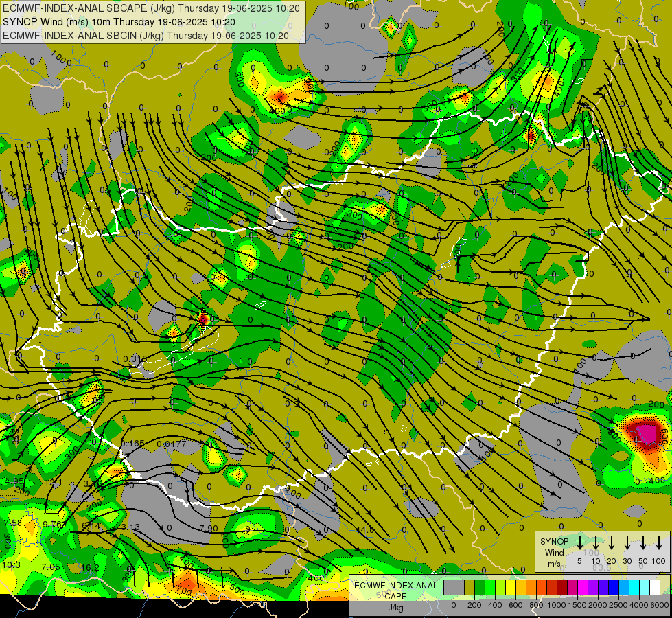Click the 10.3 value on the map
Viewport: 672px width, 618px height.
click(x=11, y=565)
